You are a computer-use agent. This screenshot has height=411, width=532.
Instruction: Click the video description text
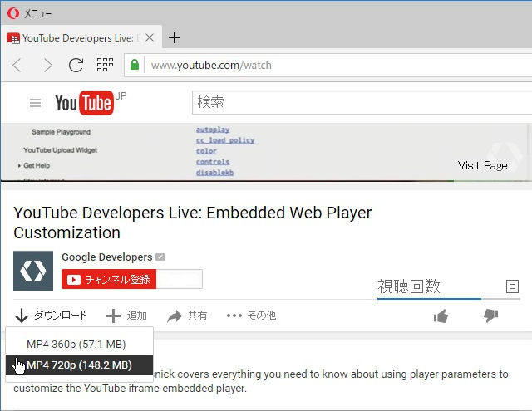pyautogui.click(x=261, y=381)
